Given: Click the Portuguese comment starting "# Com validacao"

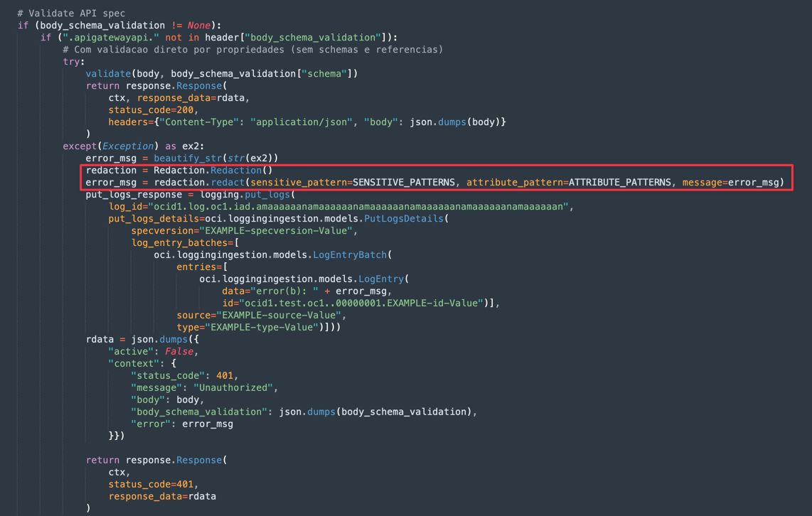Looking at the screenshot, I should pos(252,50).
